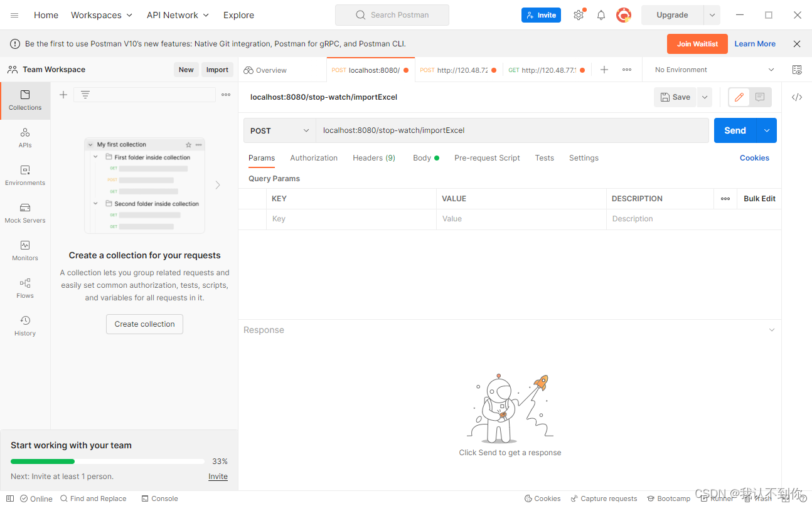This screenshot has width=812, height=506.
Task: Open the Monitors sidebar panel
Action: (x=25, y=251)
